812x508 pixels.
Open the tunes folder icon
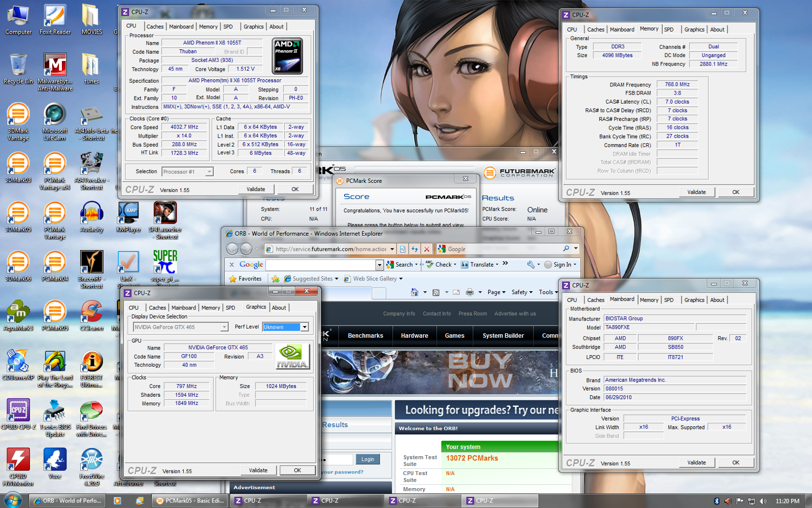tap(91, 69)
